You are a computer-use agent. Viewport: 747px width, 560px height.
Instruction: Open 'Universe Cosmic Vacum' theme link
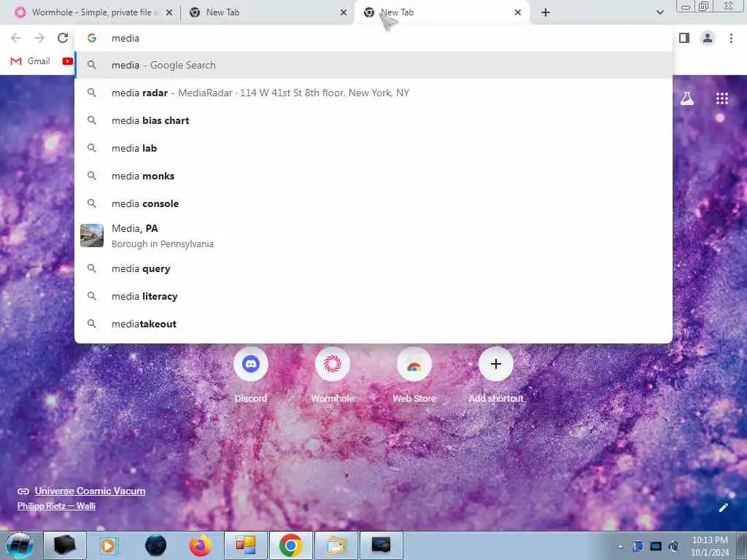click(x=90, y=491)
